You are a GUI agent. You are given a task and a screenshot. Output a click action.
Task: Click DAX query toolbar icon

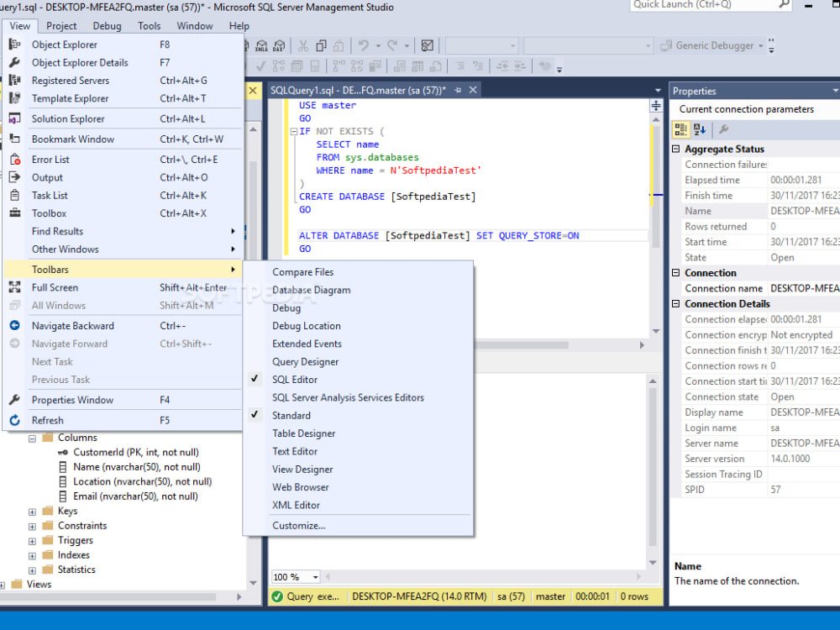279,45
